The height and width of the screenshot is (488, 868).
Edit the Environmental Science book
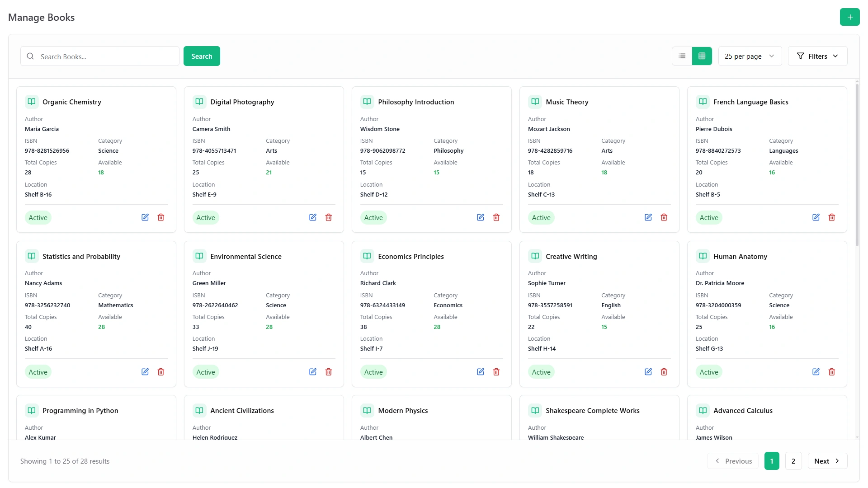tap(313, 372)
